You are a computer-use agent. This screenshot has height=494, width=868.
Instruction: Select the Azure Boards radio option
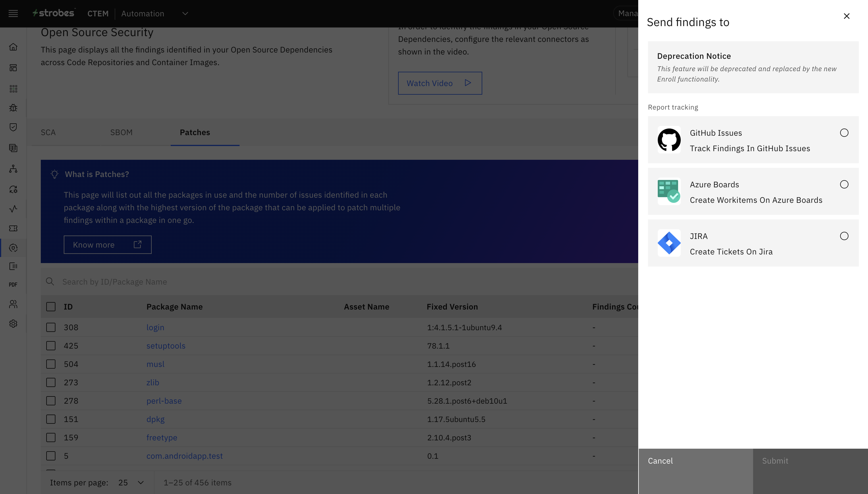pyautogui.click(x=844, y=184)
